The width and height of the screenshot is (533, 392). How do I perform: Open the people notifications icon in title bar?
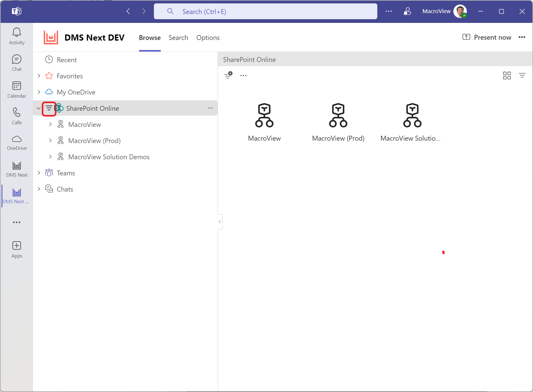pos(407,11)
